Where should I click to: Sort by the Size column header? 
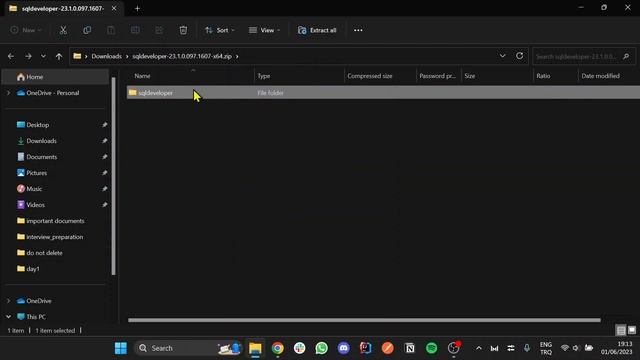pyautogui.click(x=469, y=76)
